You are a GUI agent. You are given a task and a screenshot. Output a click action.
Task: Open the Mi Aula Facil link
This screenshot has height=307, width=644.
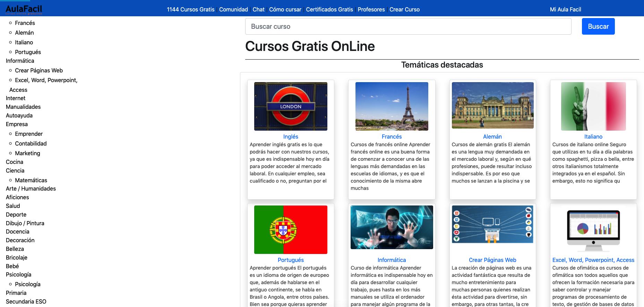(565, 9)
